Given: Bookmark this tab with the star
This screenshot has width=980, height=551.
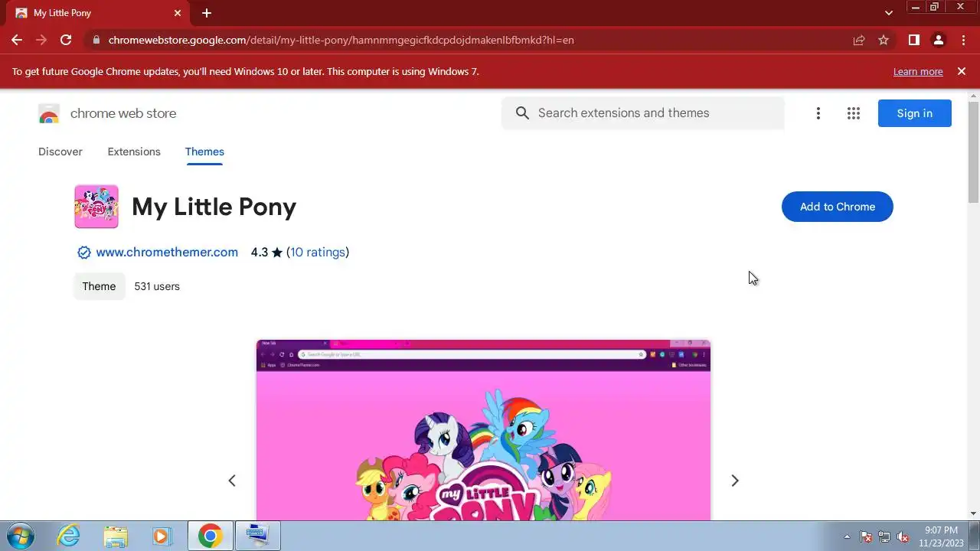Looking at the screenshot, I should pos(884,40).
